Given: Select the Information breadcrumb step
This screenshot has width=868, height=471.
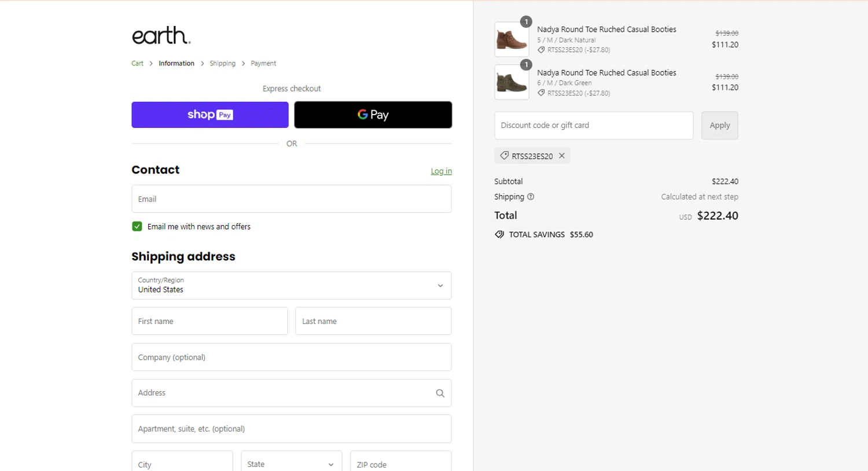Looking at the screenshot, I should click(x=176, y=64).
